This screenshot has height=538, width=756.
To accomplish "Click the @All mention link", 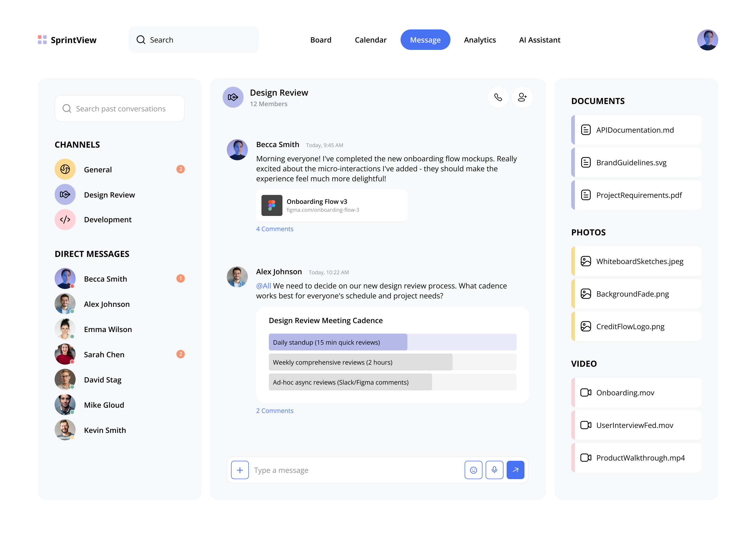I will point(263,285).
